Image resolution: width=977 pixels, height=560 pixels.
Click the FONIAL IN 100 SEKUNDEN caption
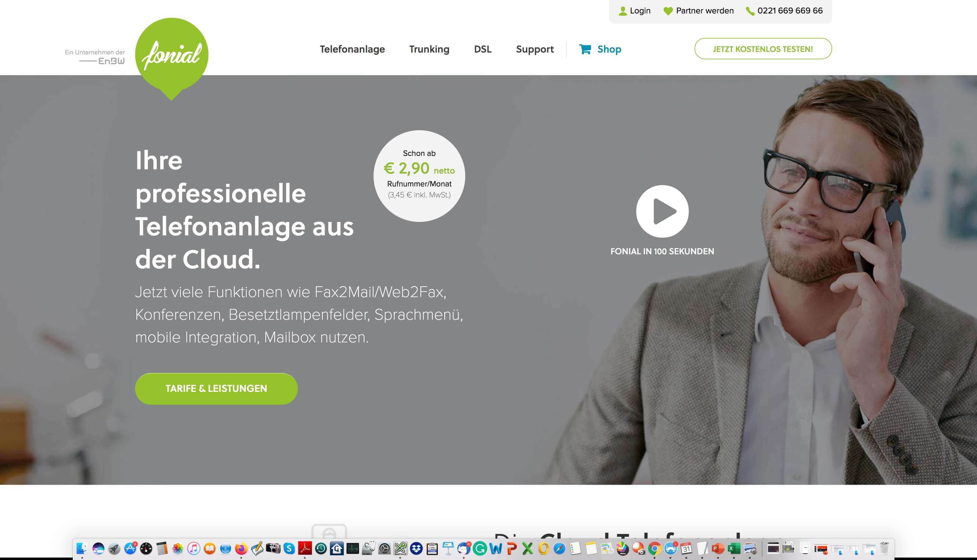[x=662, y=251]
